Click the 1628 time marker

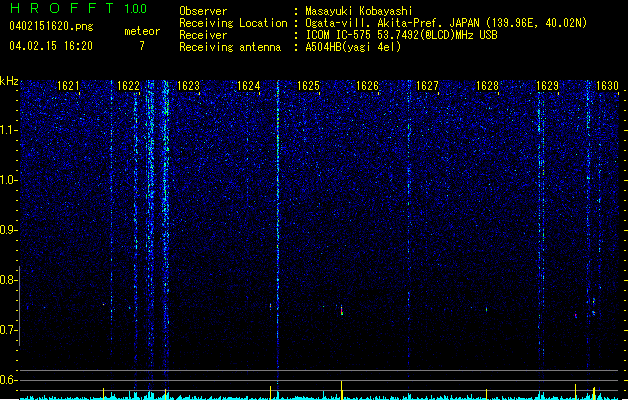(487, 86)
